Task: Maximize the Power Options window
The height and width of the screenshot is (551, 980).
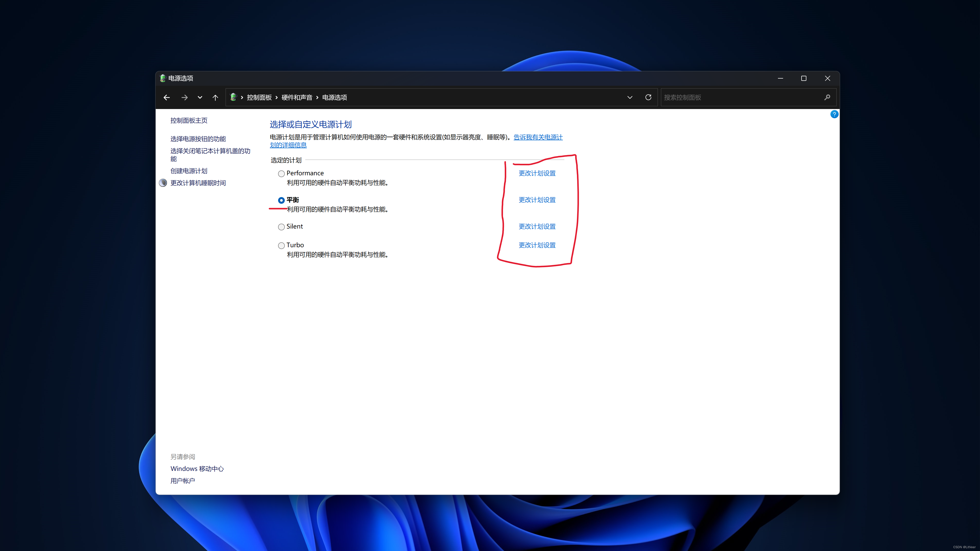Action: 804,78
